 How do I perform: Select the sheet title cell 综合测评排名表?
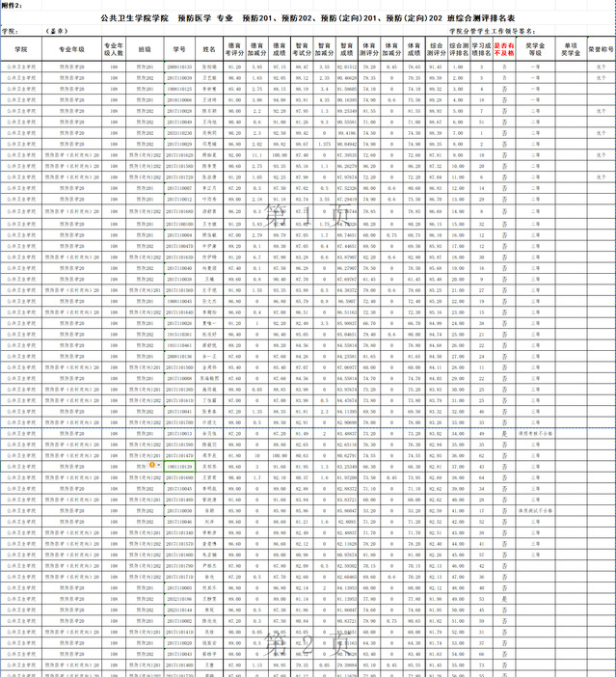(308, 17)
